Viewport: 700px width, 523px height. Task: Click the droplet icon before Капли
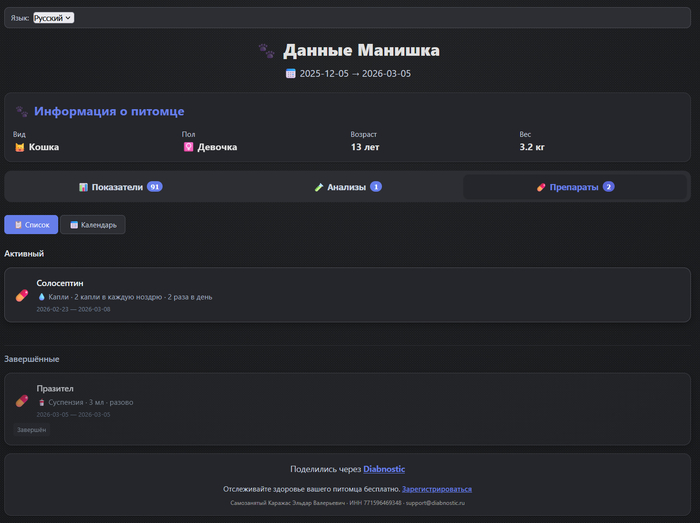point(42,297)
